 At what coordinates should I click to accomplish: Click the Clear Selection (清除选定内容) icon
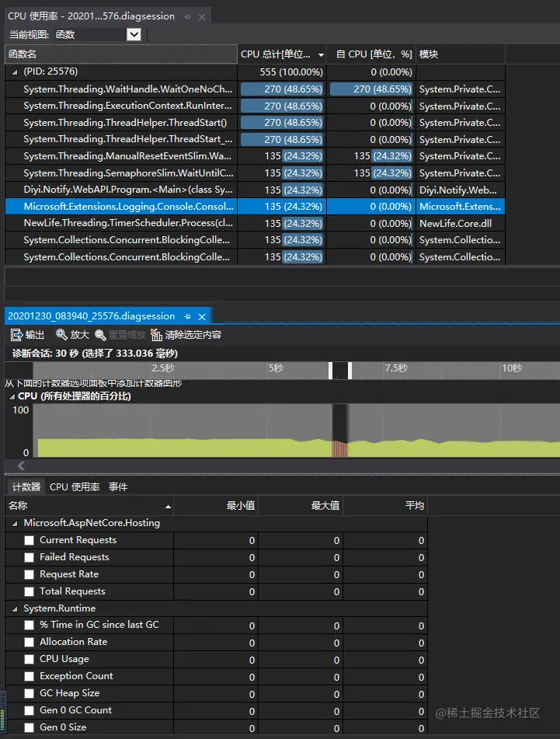[156, 335]
